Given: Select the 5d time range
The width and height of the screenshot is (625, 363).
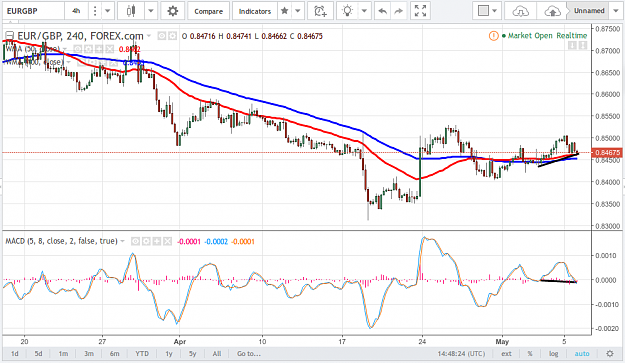Looking at the screenshot, I should tap(38, 353).
